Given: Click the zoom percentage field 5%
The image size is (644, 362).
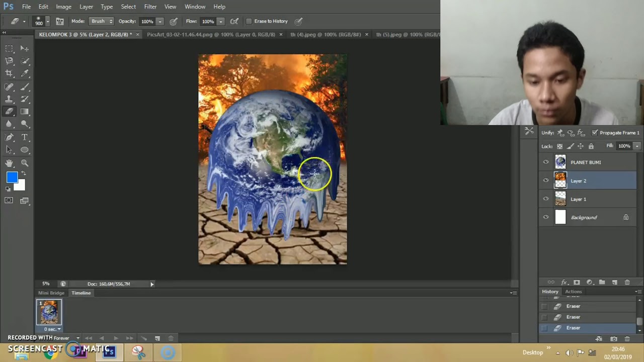Looking at the screenshot, I should [x=46, y=284].
